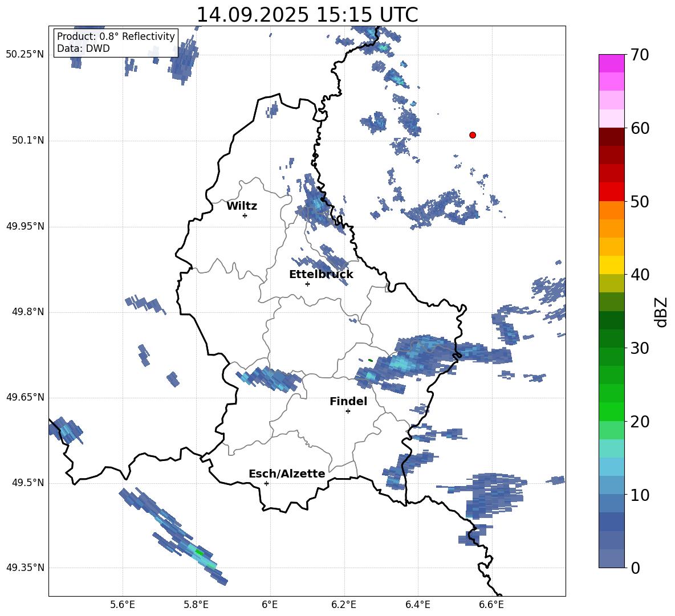Image resolution: width=675 pixels, height=616 pixels.
Task: Click the 60 tick label on colorbar
Action: pos(639,128)
